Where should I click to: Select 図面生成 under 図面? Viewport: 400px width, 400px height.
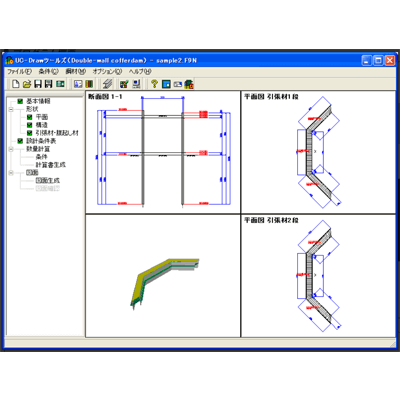[48, 181]
